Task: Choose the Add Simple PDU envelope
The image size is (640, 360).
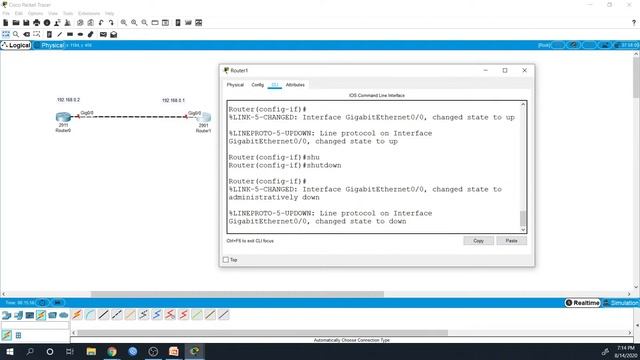Action: tap(103, 34)
